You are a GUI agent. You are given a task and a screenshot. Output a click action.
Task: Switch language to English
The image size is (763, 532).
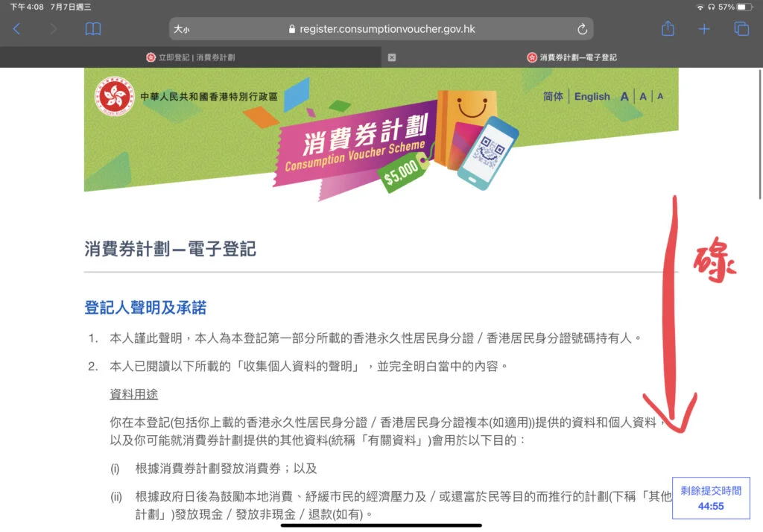point(592,96)
